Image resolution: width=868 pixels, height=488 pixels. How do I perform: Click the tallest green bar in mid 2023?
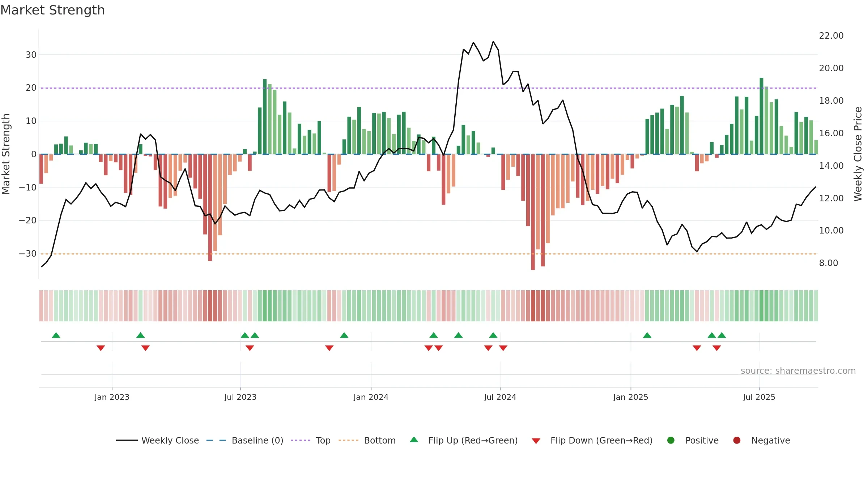pos(265,117)
